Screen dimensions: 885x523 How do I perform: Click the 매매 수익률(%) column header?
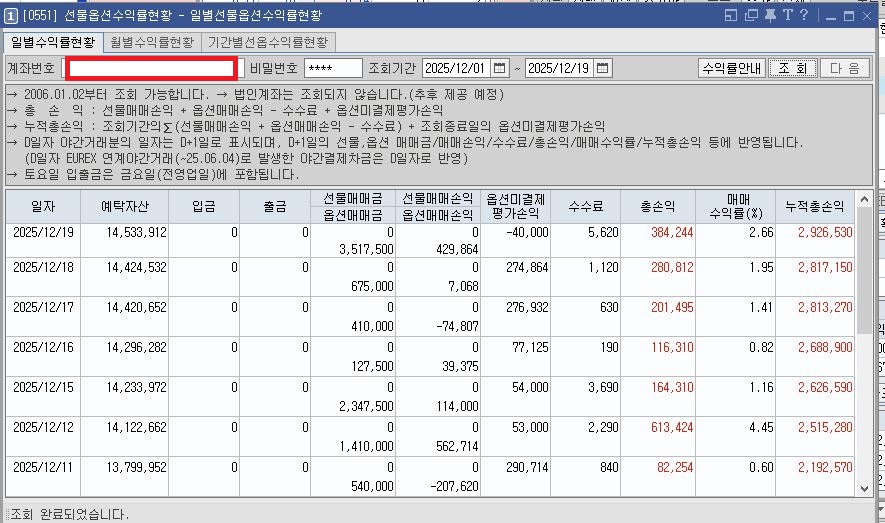pyautogui.click(x=736, y=206)
